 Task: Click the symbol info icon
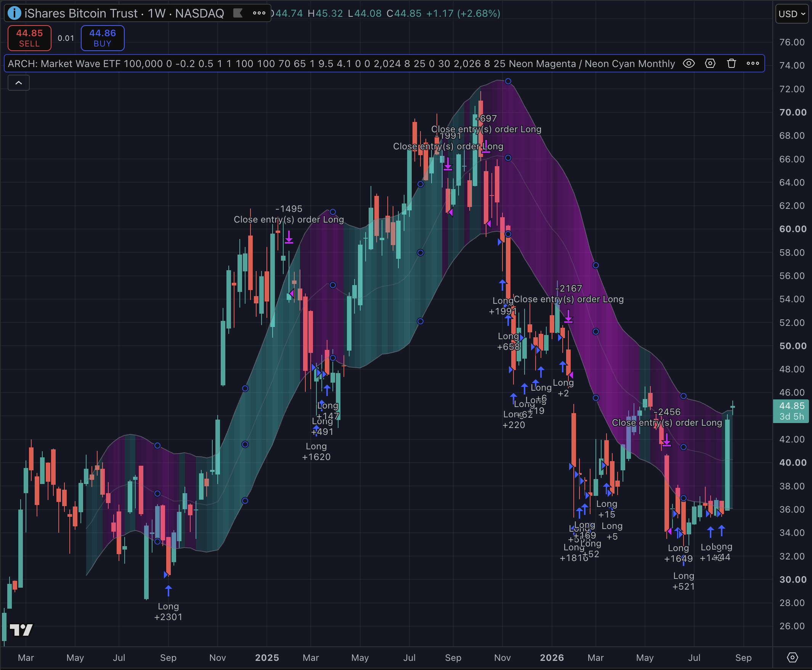pos(14,13)
